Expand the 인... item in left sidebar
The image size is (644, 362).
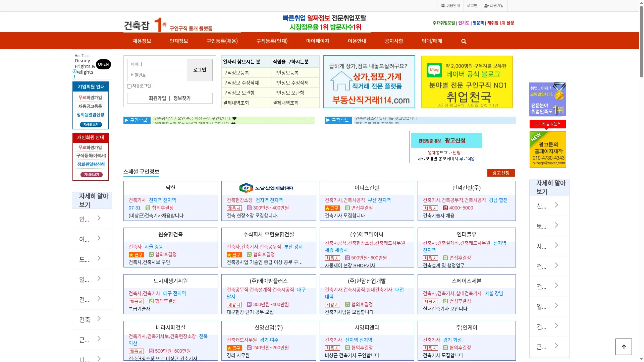click(x=92, y=219)
